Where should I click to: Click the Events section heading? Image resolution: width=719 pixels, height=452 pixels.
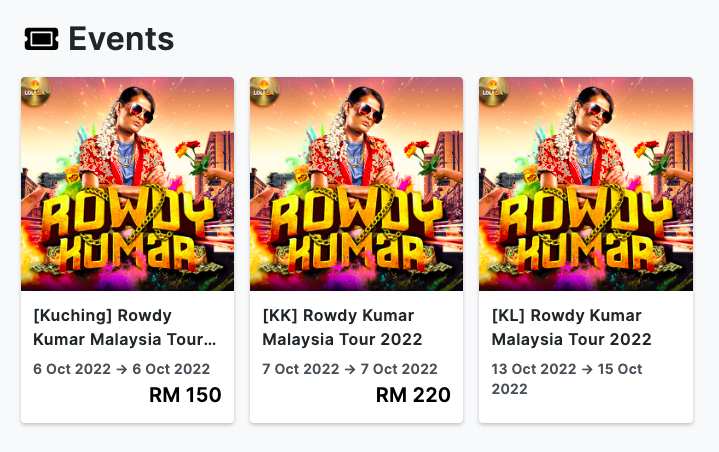pos(120,39)
